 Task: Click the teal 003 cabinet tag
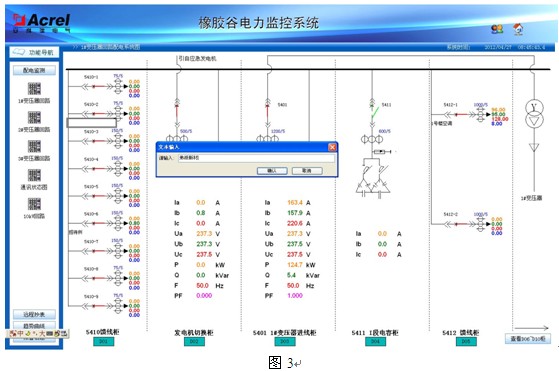coord(284,341)
